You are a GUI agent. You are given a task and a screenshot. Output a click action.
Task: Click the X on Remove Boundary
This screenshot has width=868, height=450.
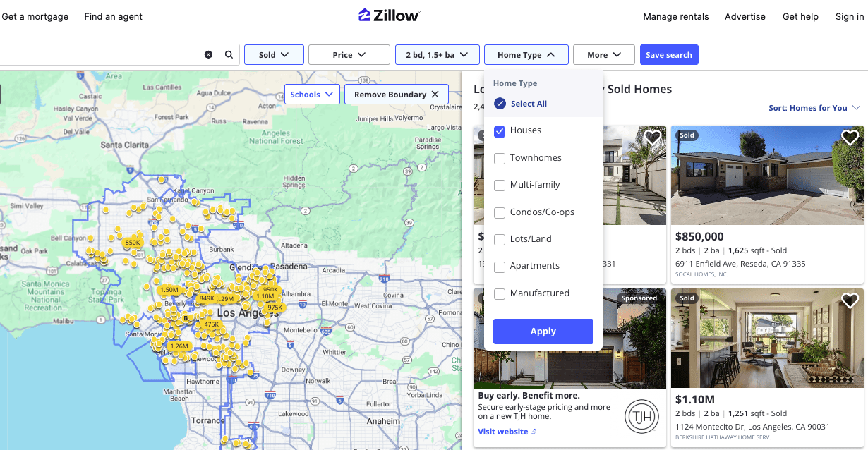[x=435, y=95]
